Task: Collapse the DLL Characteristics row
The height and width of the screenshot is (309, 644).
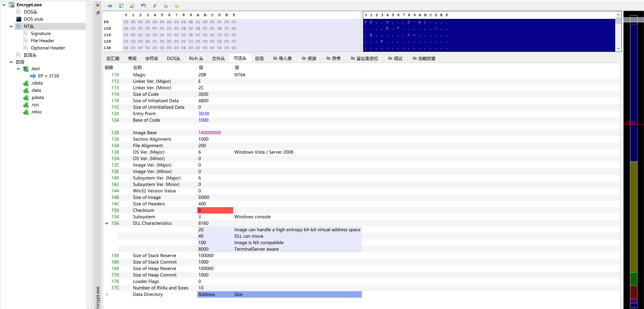Action: coord(107,223)
